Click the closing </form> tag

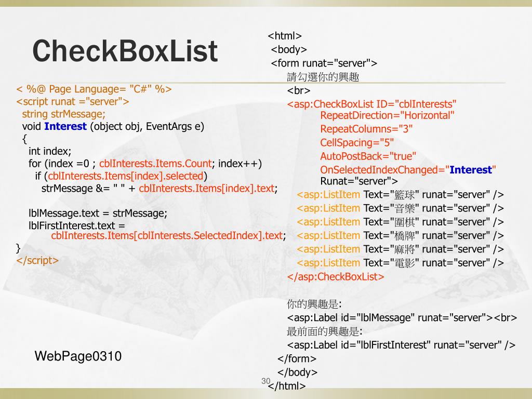coord(297,358)
